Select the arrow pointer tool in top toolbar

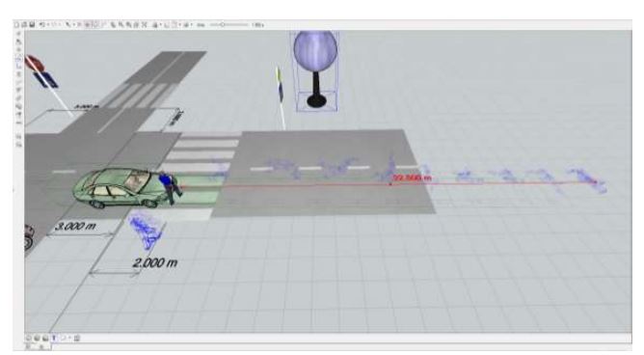point(67,25)
